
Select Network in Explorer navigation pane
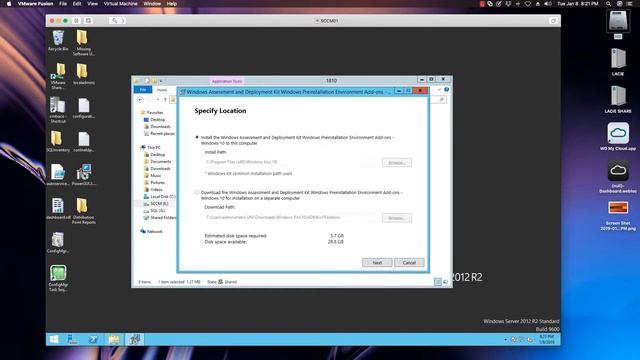151,231
